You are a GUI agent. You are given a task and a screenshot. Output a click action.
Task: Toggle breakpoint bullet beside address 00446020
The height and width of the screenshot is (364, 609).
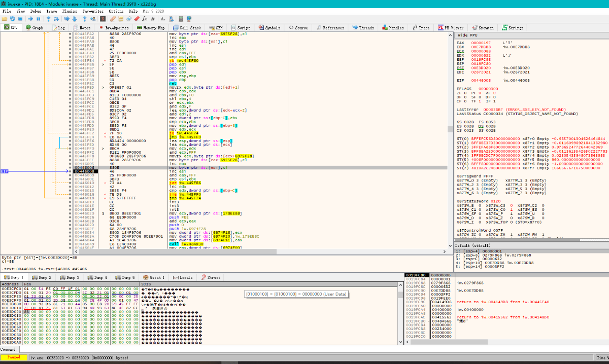70,213
